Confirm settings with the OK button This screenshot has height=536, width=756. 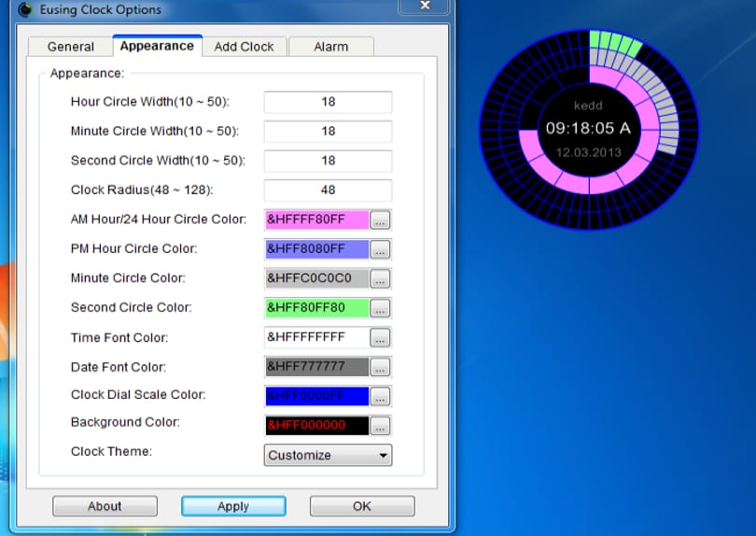(x=362, y=506)
